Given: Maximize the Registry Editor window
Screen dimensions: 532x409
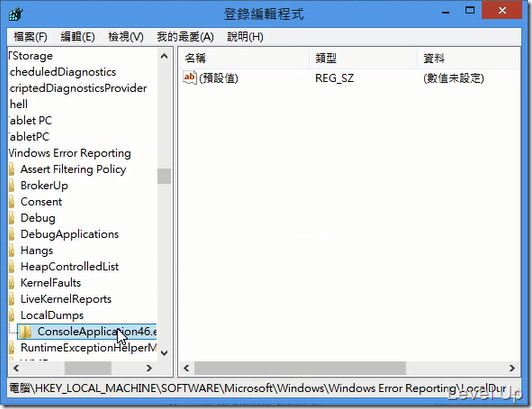Looking at the screenshot, I should pos(470,11).
